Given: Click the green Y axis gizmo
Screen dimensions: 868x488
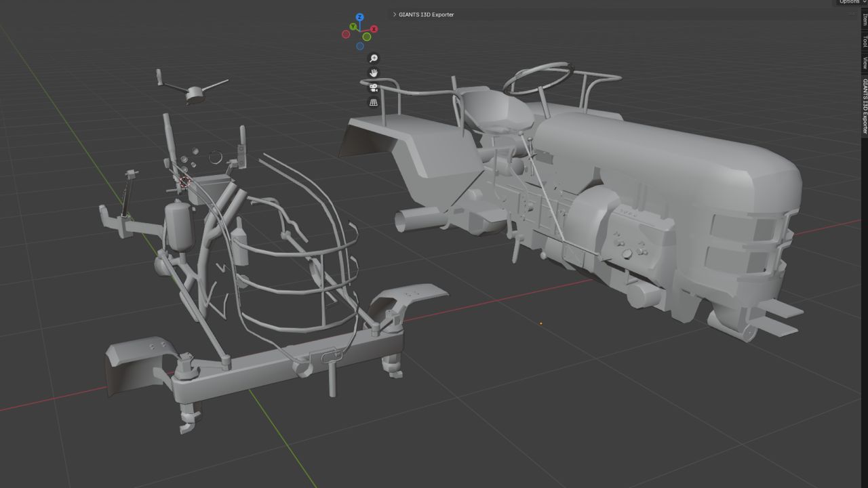Looking at the screenshot, I should [353, 26].
